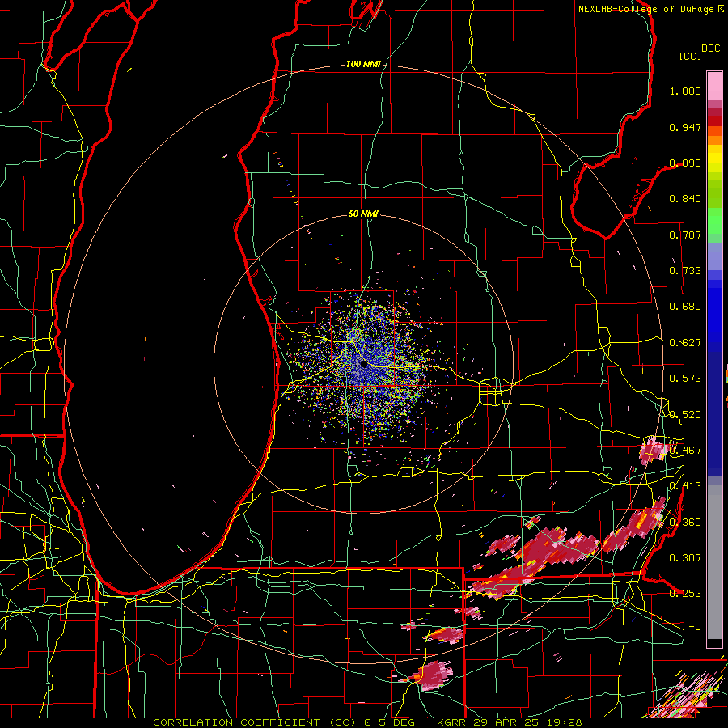The width and height of the screenshot is (728, 728).
Task: Select the 1.000 scale value
Action: coord(685,91)
